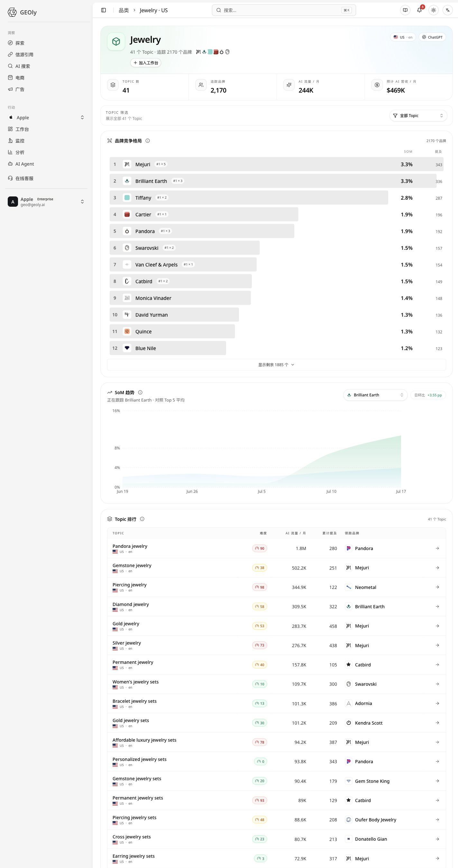Open the Gold jewelry row arrow
This screenshot has height=868, width=458.
pyautogui.click(x=437, y=626)
